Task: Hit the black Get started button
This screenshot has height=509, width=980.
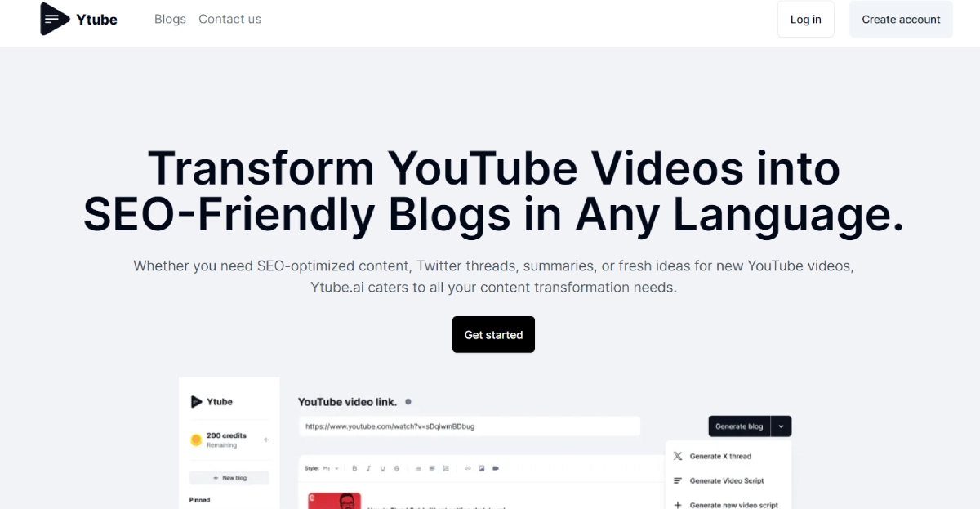Action: click(x=493, y=334)
